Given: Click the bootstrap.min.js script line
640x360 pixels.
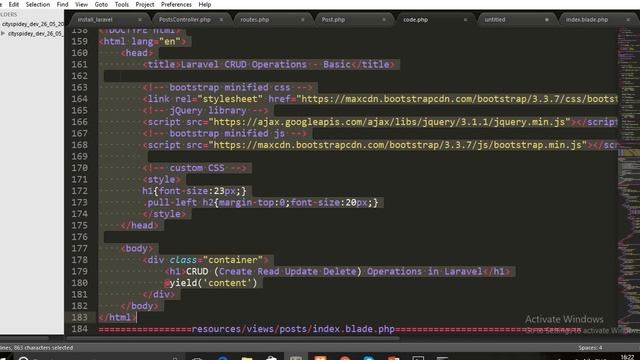Looking at the screenshot, I should tap(380, 145).
